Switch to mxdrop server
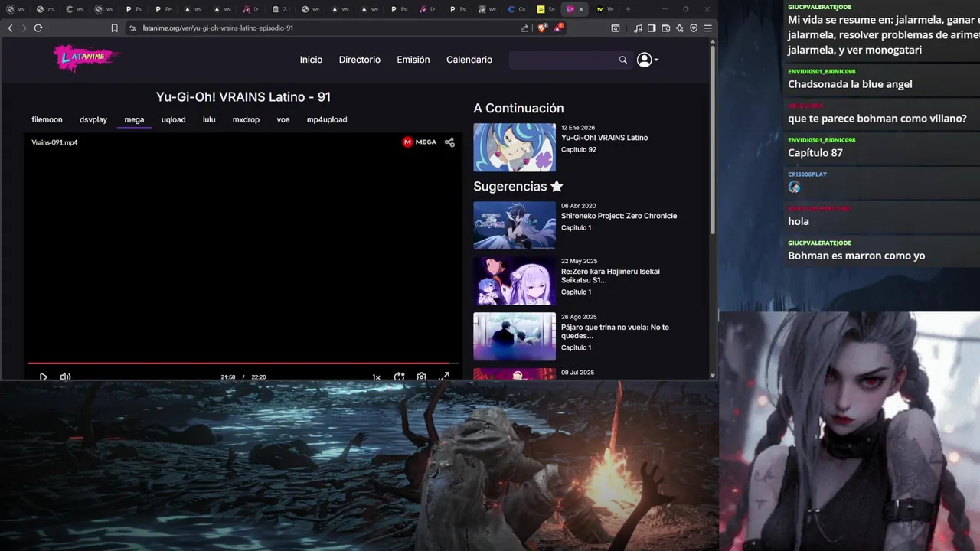 click(246, 119)
